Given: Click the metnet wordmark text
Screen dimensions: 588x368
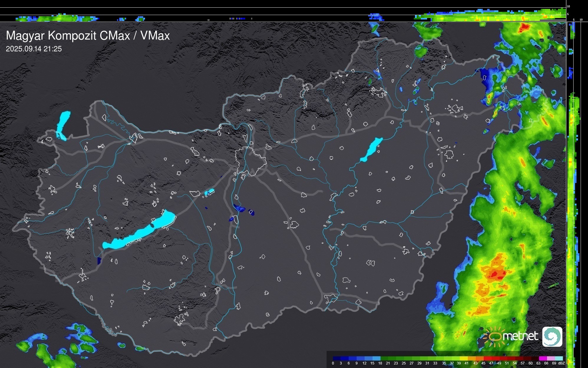Looking at the screenshot, I should [520, 336].
